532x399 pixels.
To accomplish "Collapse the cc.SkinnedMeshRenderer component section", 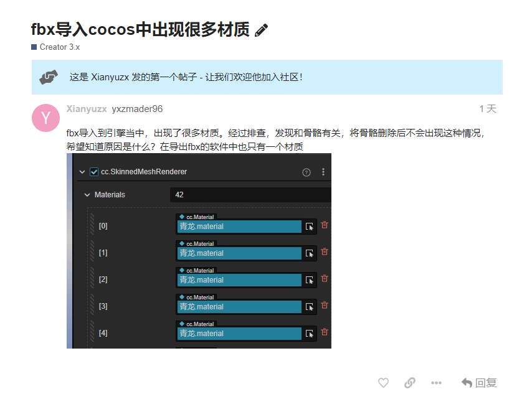I will [x=82, y=172].
